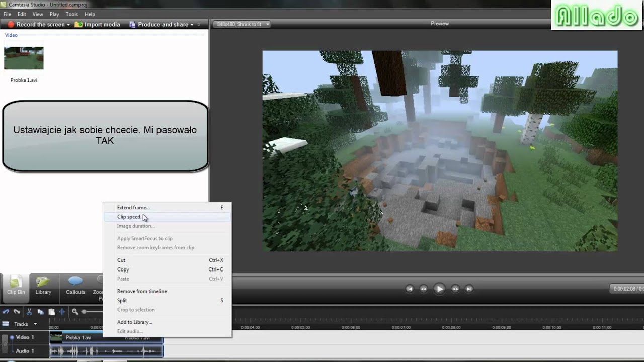Choose Add to Library... option
Screen dimensions: 644x362
pos(167,322)
